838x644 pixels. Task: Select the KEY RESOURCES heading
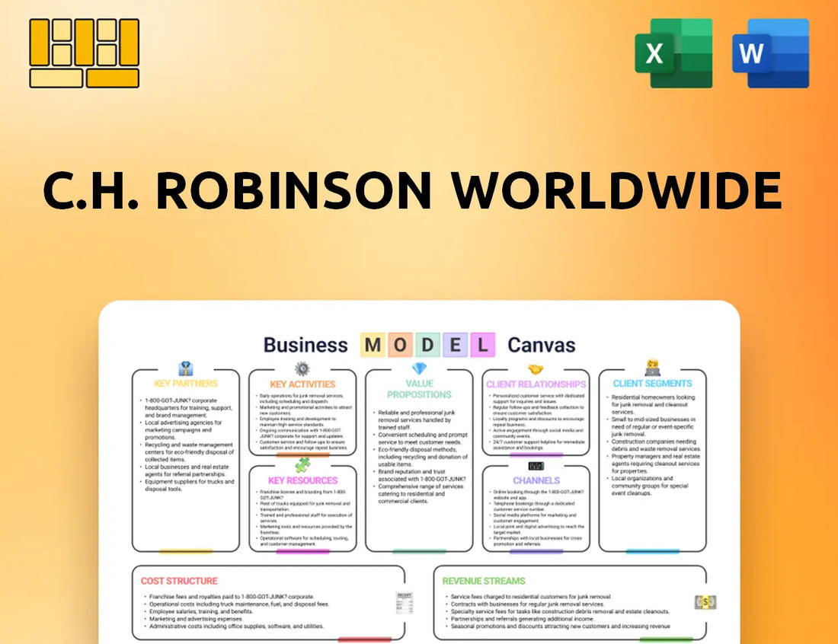[302, 480]
